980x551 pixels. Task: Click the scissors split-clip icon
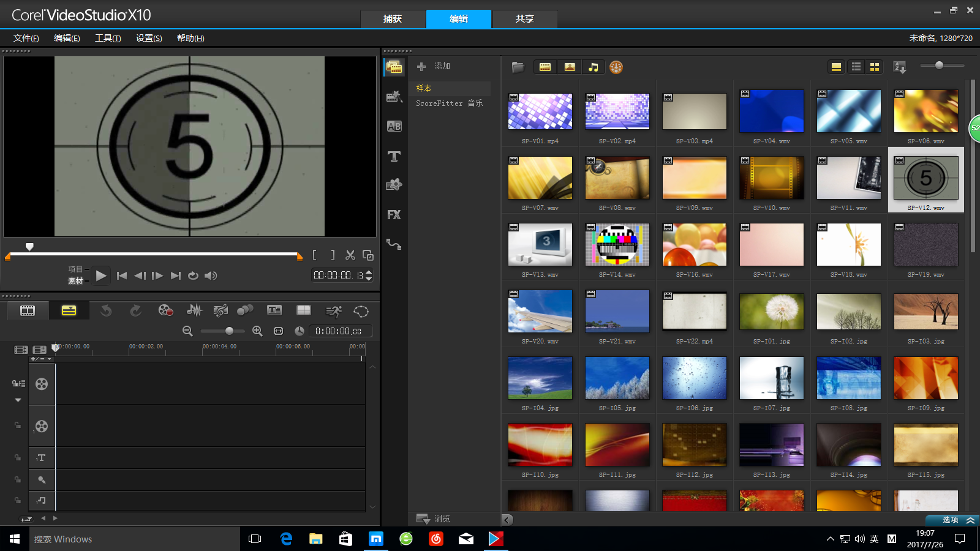[350, 255]
